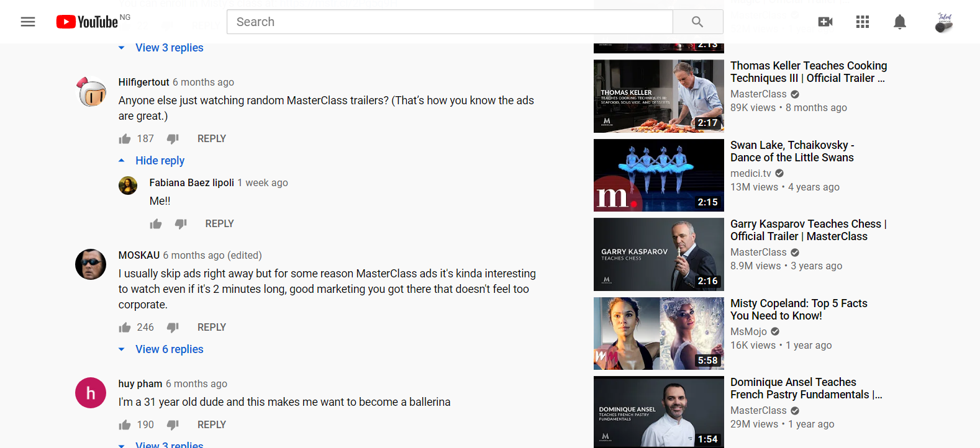Reply to Fabiana Baez lipoli's comment
The height and width of the screenshot is (448, 980).
(220, 224)
